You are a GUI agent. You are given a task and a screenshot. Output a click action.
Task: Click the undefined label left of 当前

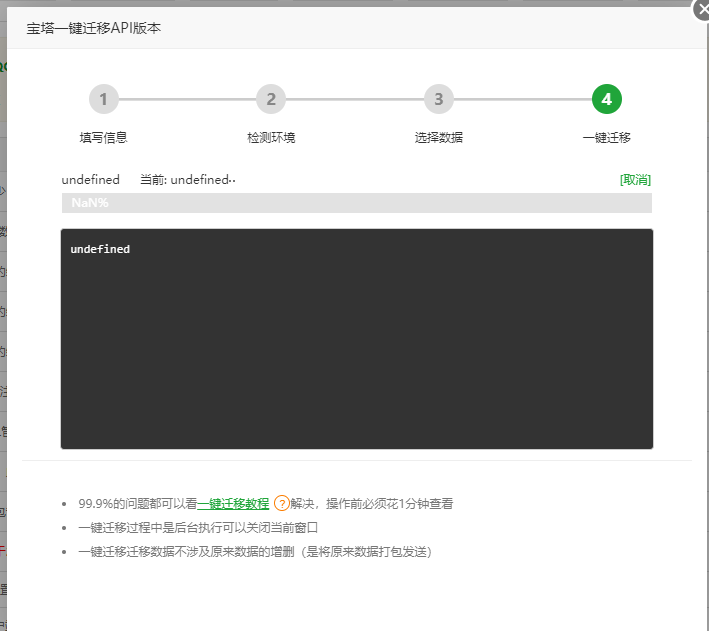click(90, 180)
